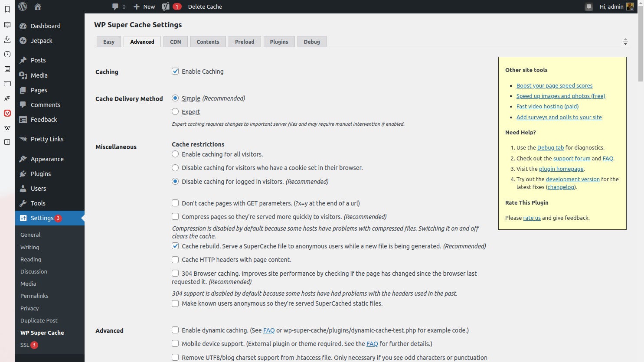Open the browser window panel icon
This screenshot has height=362, width=644.
click(7, 84)
